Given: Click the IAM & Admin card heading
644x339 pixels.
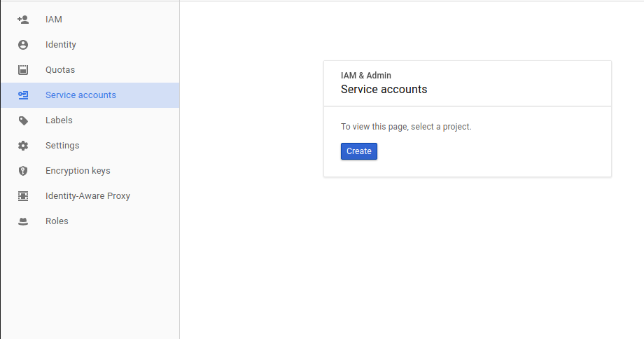Looking at the screenshot, I should 366,76.
